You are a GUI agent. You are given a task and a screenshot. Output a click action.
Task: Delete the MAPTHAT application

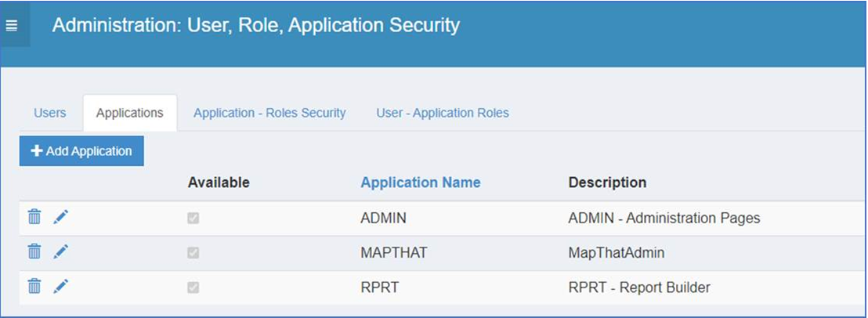[34, 251]
